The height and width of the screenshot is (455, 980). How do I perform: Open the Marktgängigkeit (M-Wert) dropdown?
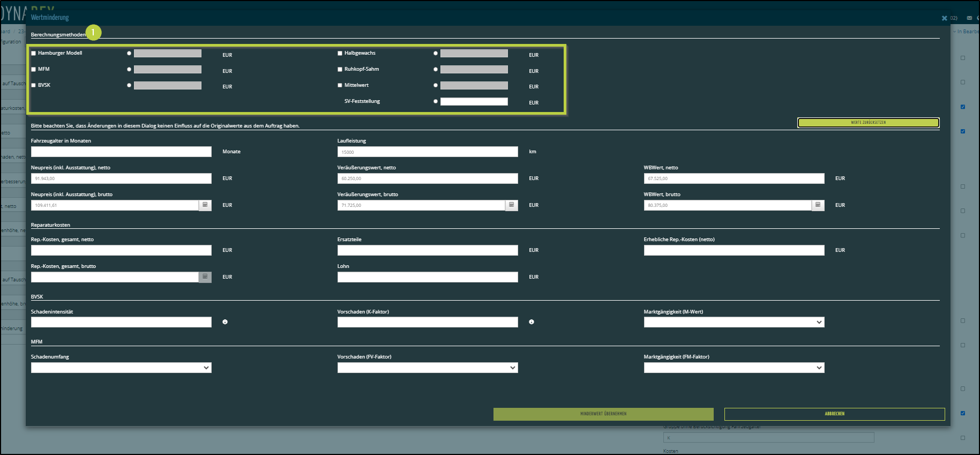[x=734, y=322]
